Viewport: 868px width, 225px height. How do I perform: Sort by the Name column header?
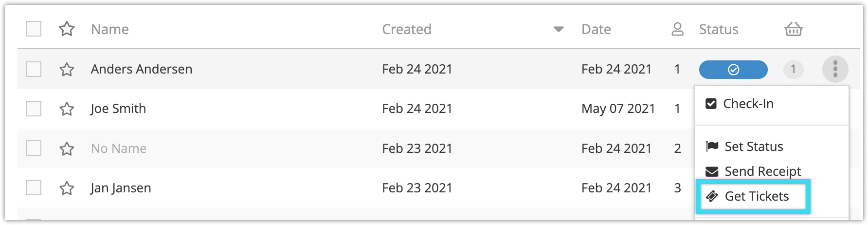(110, 29)
